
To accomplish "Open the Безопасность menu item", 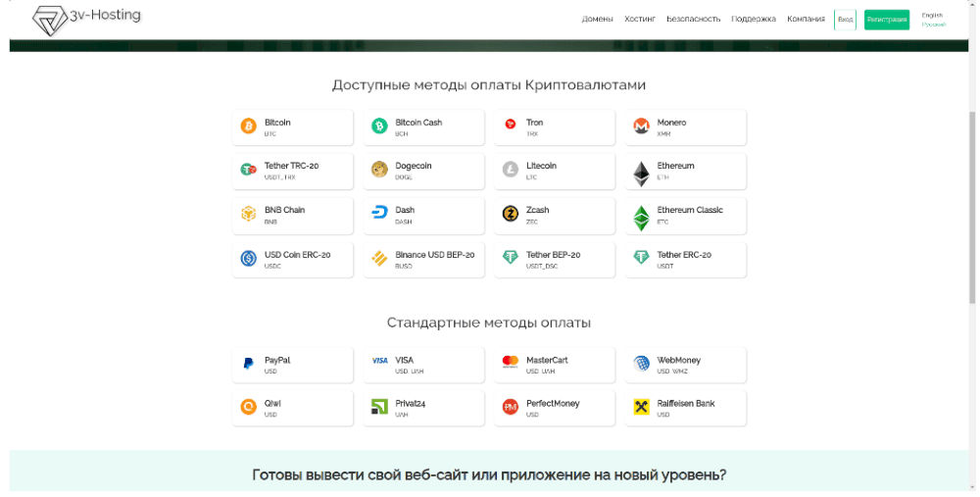I will 693,20.
